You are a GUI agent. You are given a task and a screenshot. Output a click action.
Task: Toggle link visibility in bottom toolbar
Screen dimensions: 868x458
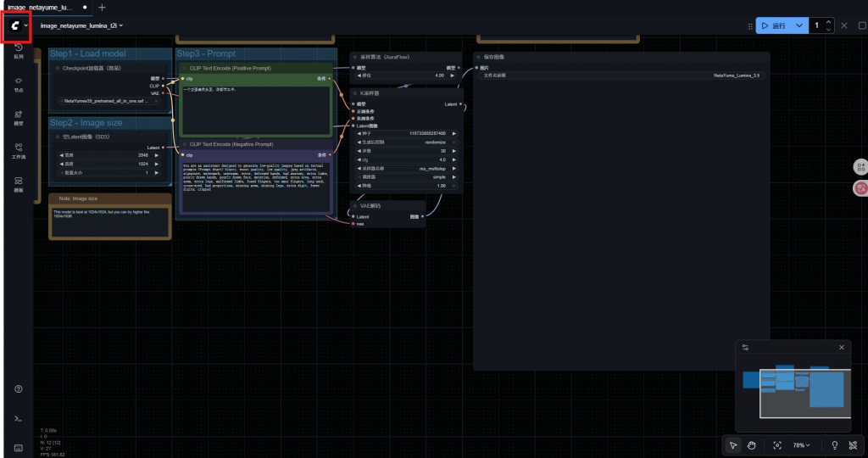tap(854, 445)
